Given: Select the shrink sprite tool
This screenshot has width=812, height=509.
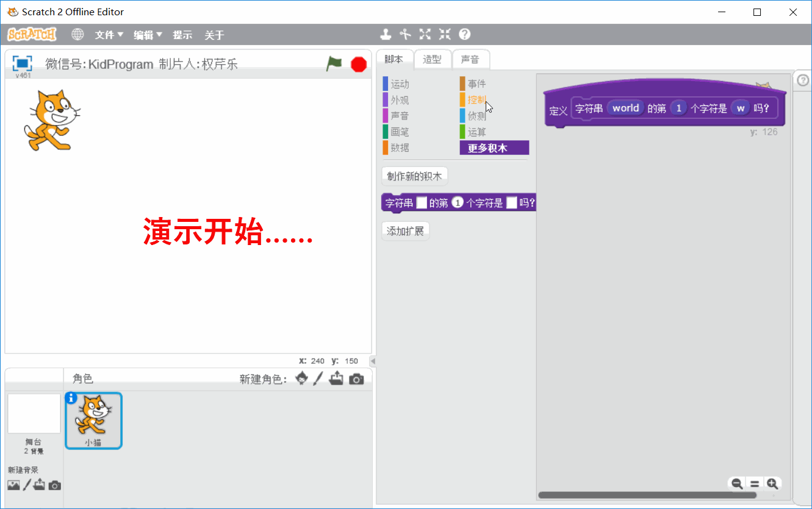Looking at the screenshot, I should click(x=445, y=34).
